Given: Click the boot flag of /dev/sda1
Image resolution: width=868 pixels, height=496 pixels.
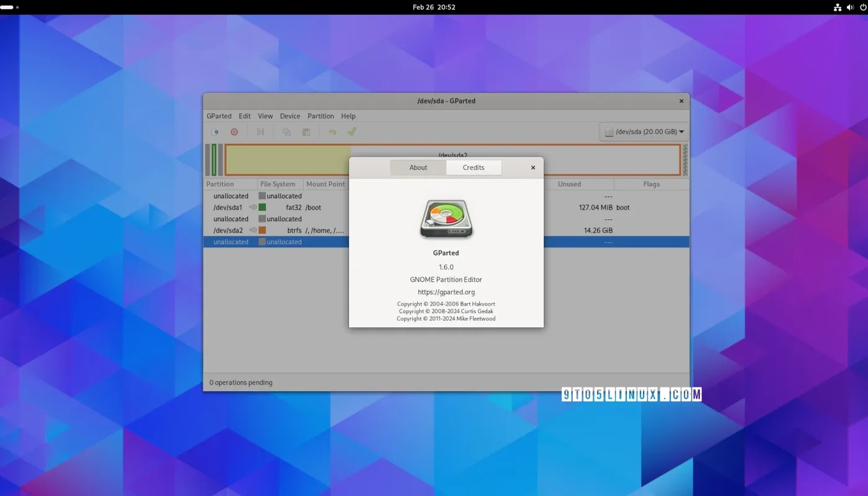Looking at the screenshot, I should tap(623, 208).
